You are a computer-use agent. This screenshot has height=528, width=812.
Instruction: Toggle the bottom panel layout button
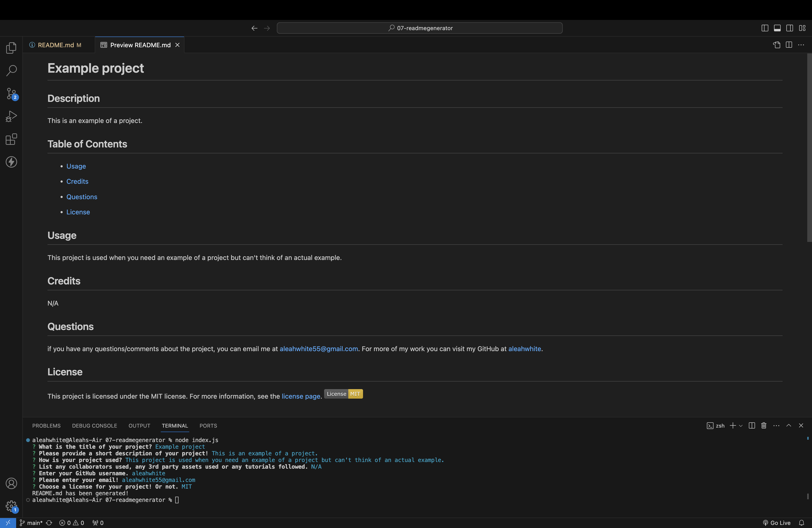pyautogui.click(x=777, y=28)
